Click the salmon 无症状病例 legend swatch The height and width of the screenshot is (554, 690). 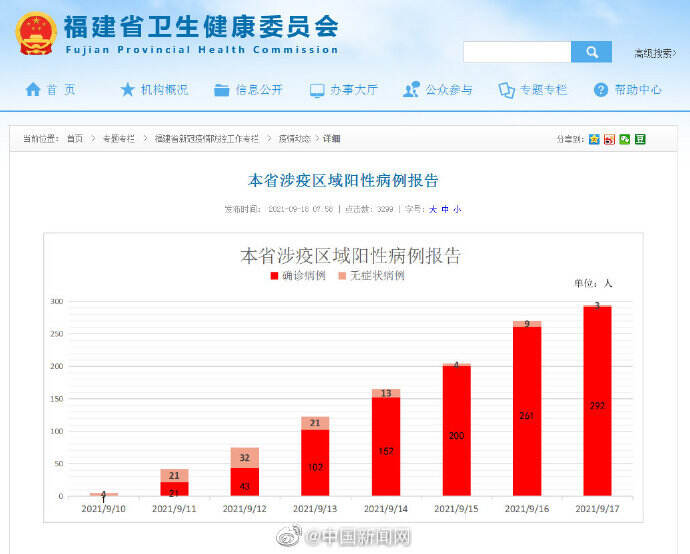(x=342, y=275)
